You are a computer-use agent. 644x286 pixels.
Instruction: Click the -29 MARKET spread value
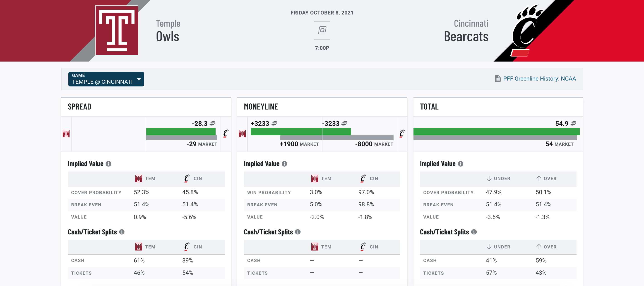(202, 144)
